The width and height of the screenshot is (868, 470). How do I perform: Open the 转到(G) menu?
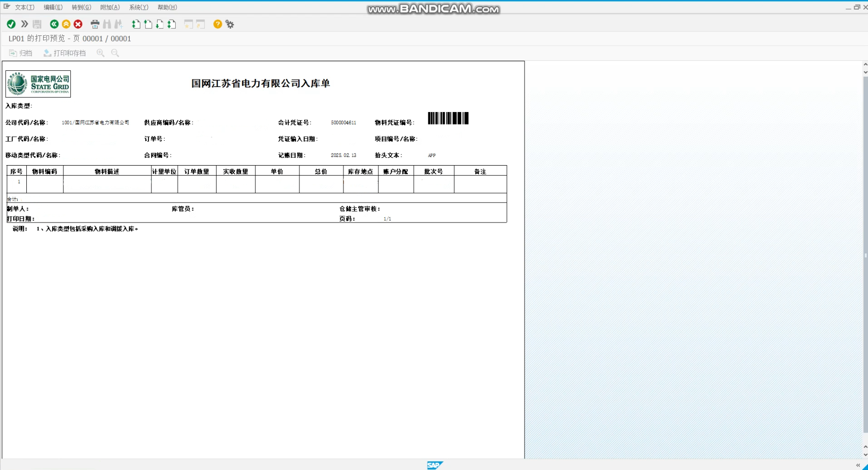[81, 7]
